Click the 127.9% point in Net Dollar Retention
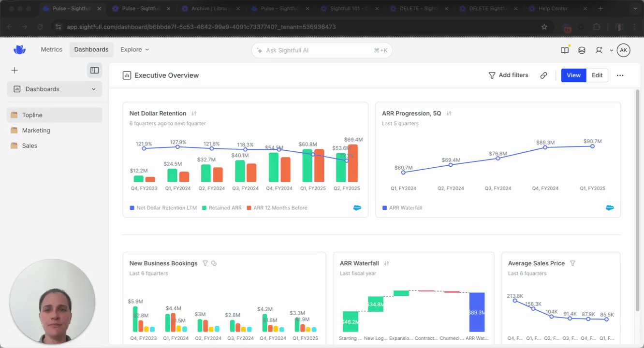The height and width of the screenshot is (348, 644). click(x=178, y=146)
